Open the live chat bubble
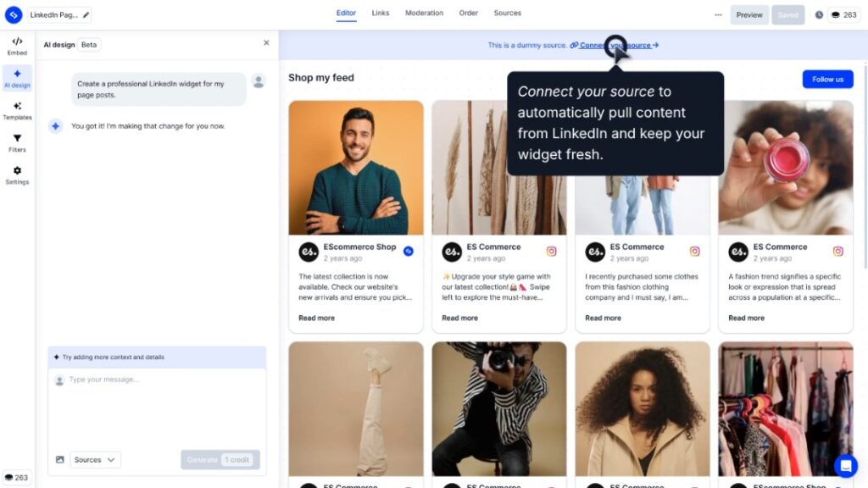Screen dimensions: 868x488 [x=846, y=466]
